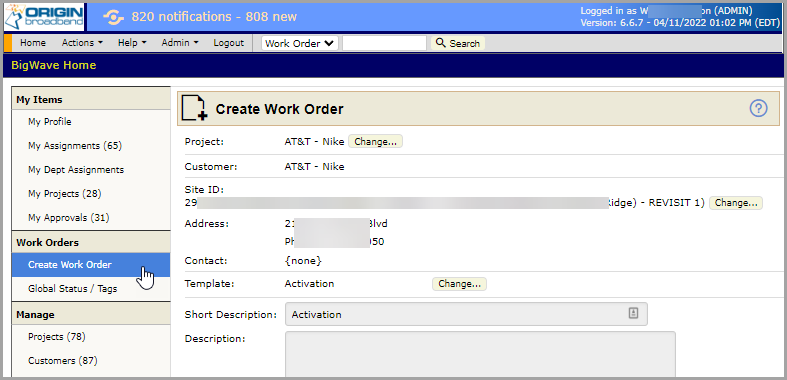This screenshot has width=787, height=380.
Task: Open the Home menu item
Action: tap(33, 43)
